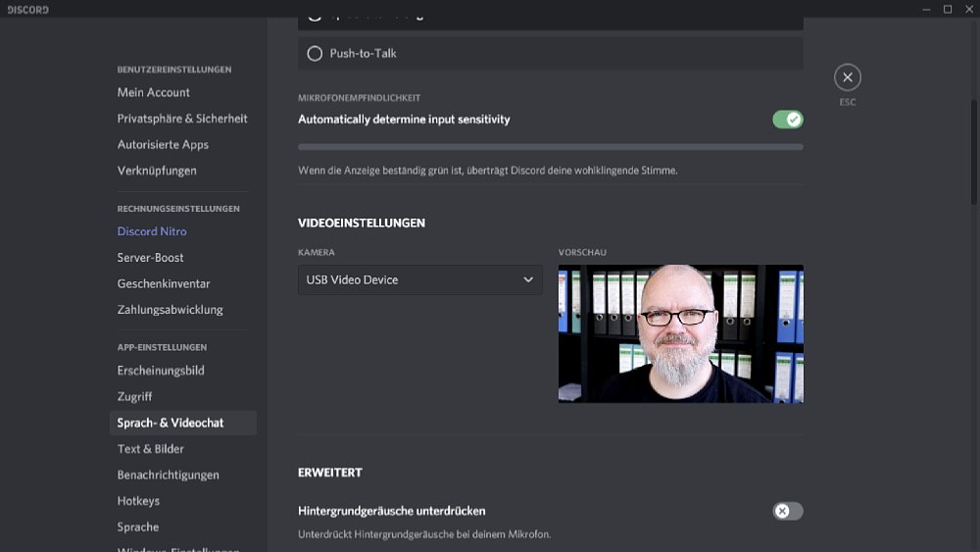The height and width of the screenshot is (552, 980).
Task: Click the webcam Vorschau preview image
Action: pyautogui.click(x=680, y=333)
